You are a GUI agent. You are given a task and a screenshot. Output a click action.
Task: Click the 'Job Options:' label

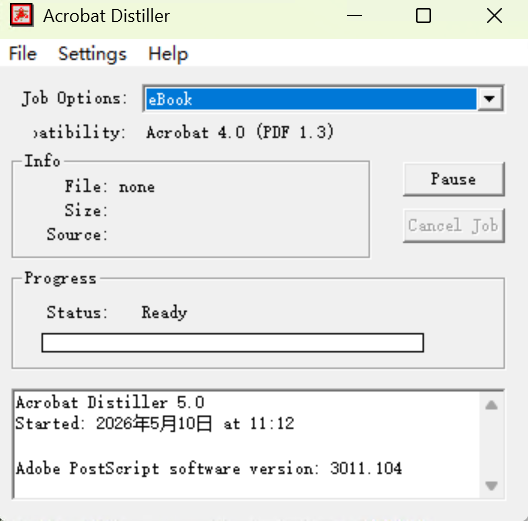pyautogui.click(x=74, y=99)
